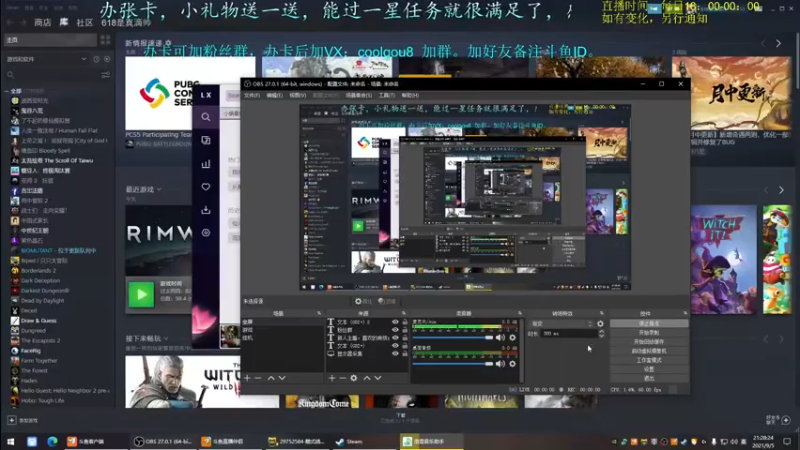Add a new scene in OBS
The height and width of the screenshot is (450, 800).
point(247,378)
